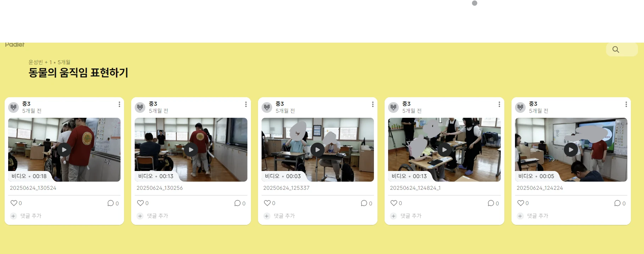Image resolution: width=644 pixels, height=254 pixels.
Task: Open three-dot menu on 20250624_125337 post
Action: [x=373, y=104]
